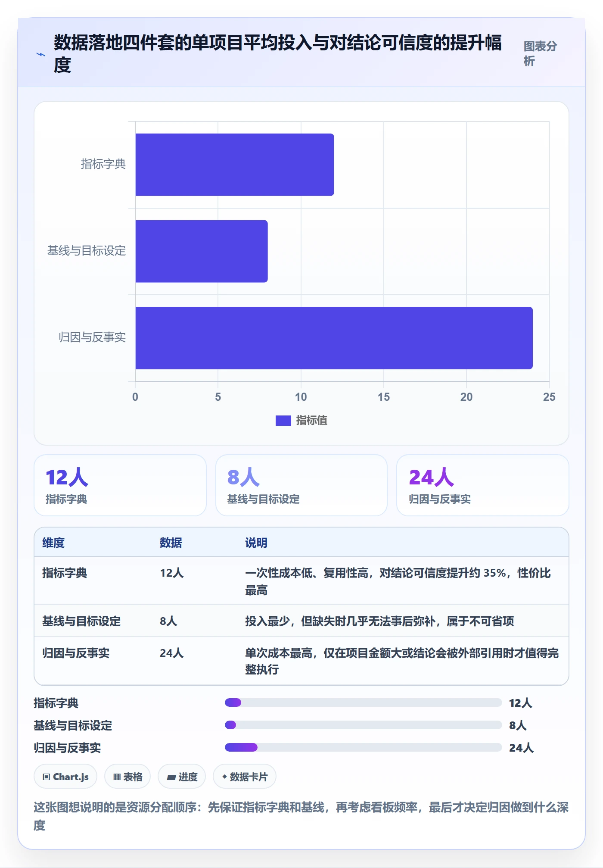
Task: Click the description starting with 单次成本最高
Action: pos(402,661)
